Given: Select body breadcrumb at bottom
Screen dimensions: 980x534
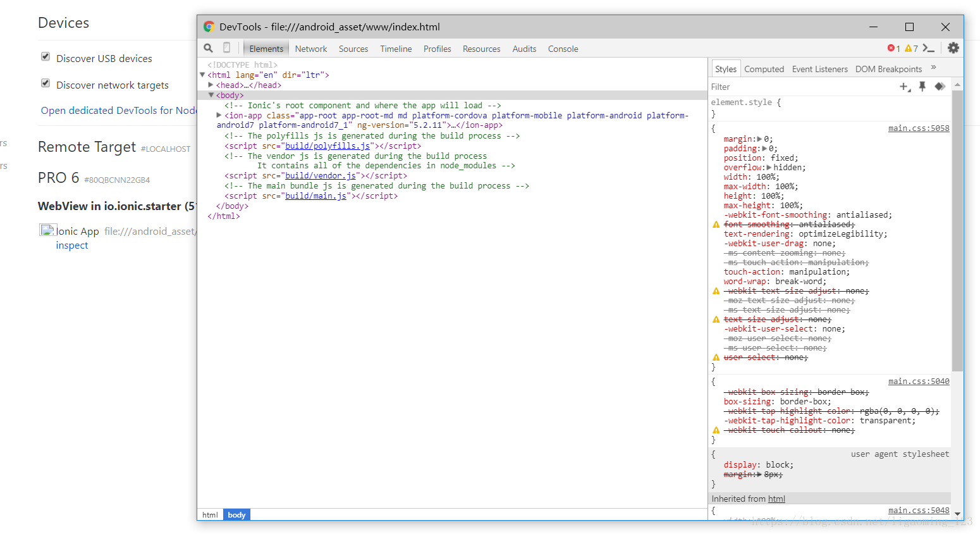Looking at the screenshot, I should click(236, 515).
